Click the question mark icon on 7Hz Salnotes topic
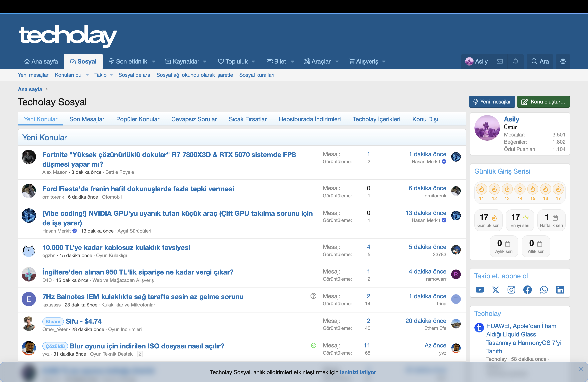 [x=313, y=296]
